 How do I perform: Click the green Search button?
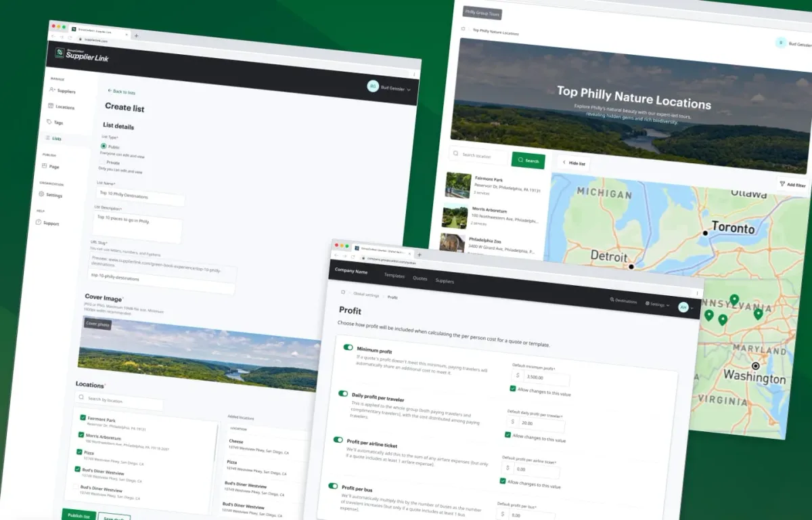(x=528, y=160)
